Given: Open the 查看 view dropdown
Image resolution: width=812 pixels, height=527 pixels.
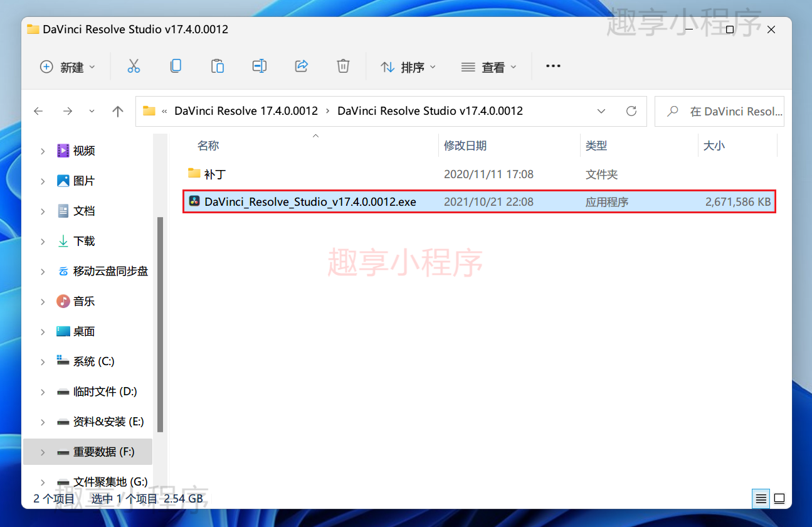Looking at the screenshot, I should 488,67.
